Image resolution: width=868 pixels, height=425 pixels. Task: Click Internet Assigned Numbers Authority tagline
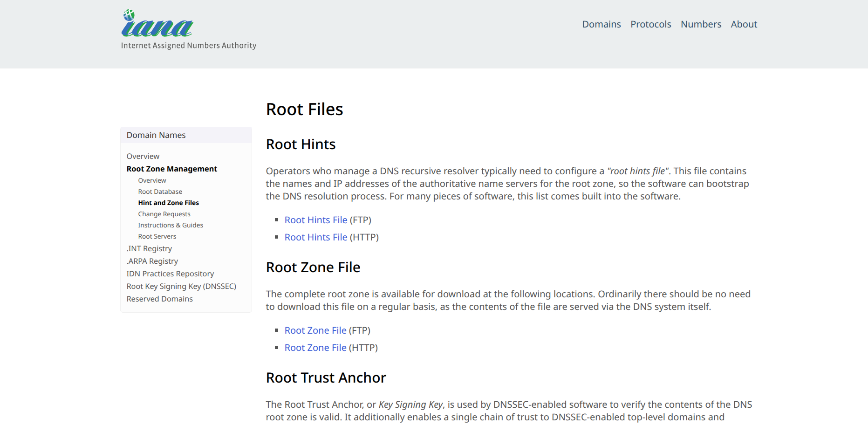189,46
